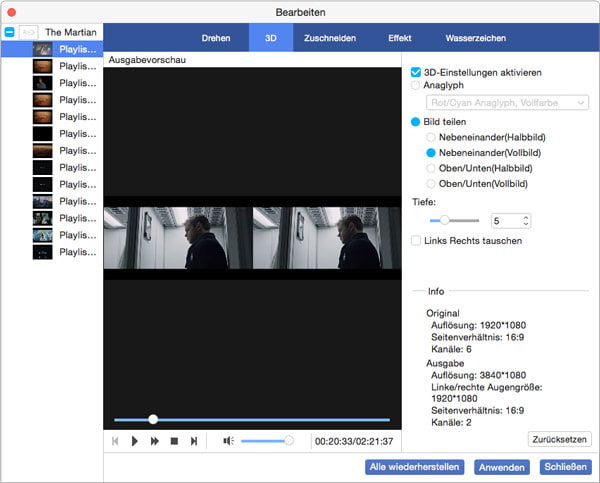Click the Zurücksetzen button
Screen dimensions: 600x483
tap(559, 439)
